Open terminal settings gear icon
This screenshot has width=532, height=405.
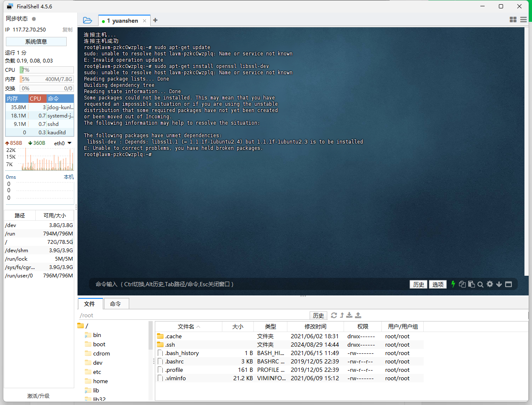tap(490, 284)
